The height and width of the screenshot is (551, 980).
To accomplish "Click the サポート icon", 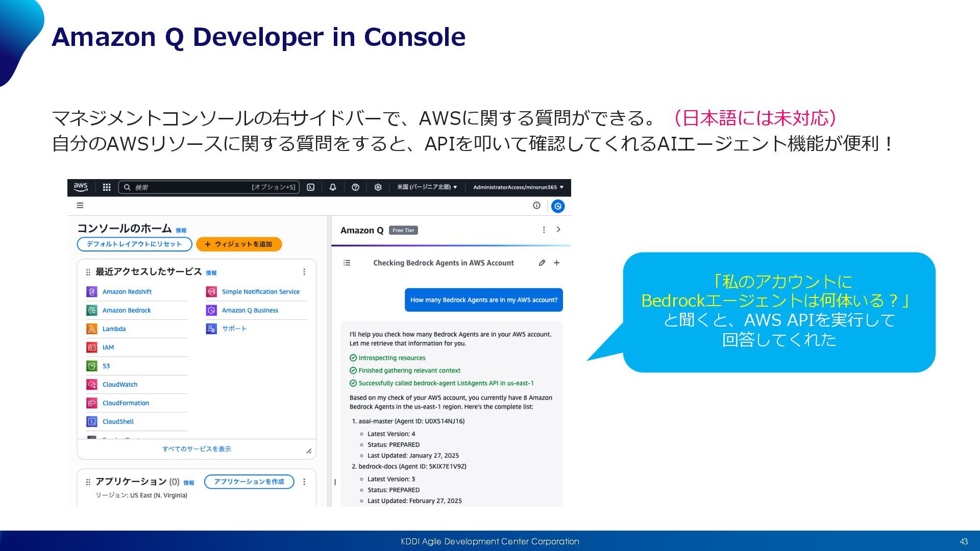I will coord(211,329).
